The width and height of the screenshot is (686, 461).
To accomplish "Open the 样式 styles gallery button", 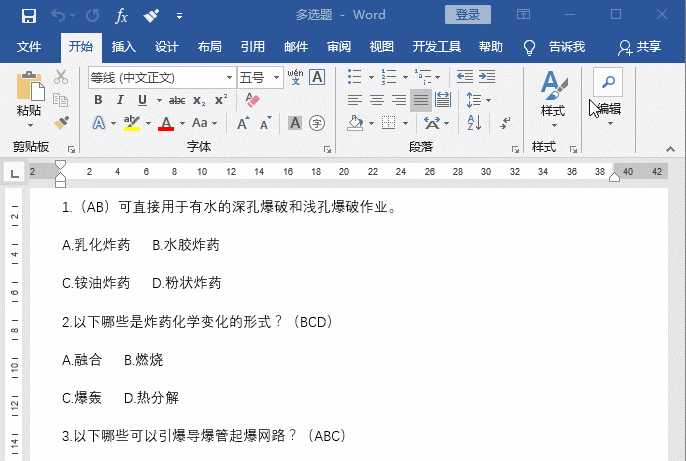I will click(553, 99).
